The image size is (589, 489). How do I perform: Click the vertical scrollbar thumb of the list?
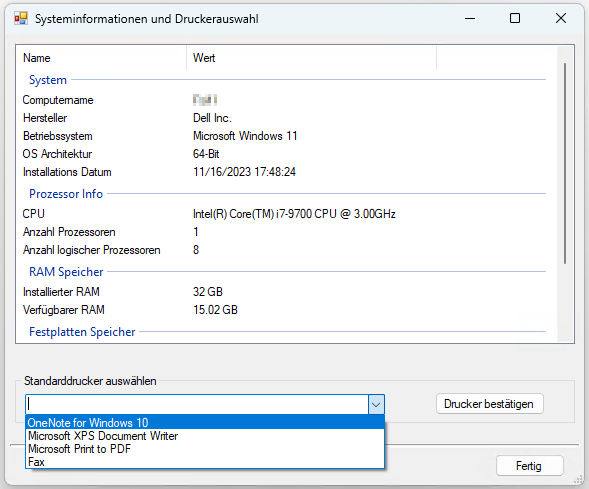pyautogui.click(x=565, y=163)
